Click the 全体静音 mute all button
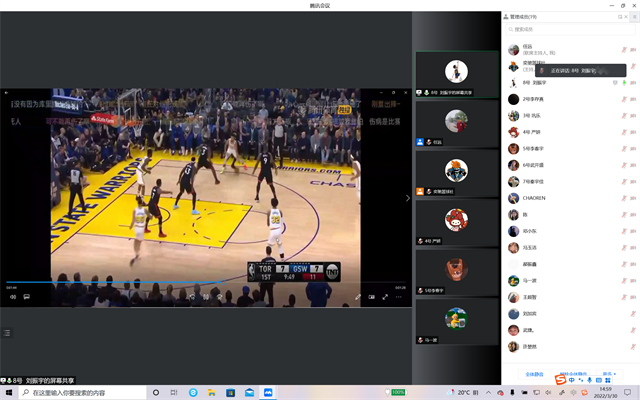 pyautogui.click(x=534, y=374)
